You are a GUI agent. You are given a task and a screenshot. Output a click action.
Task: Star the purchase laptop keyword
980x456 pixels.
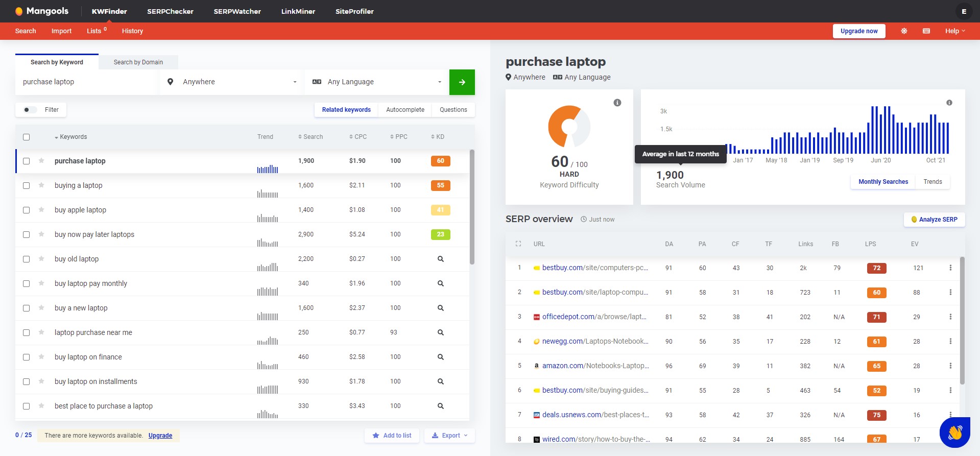tap(41, 161)
